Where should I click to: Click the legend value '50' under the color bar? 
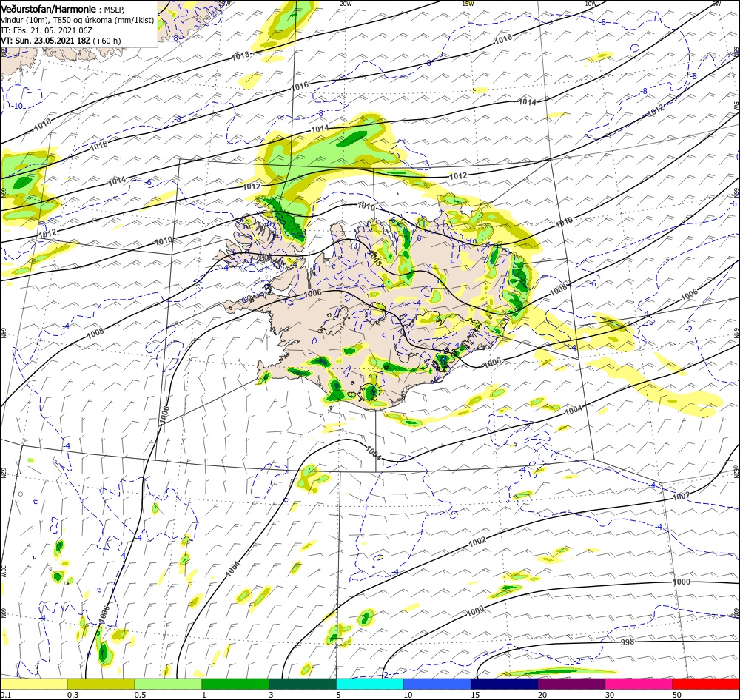(x=677, y=695)
